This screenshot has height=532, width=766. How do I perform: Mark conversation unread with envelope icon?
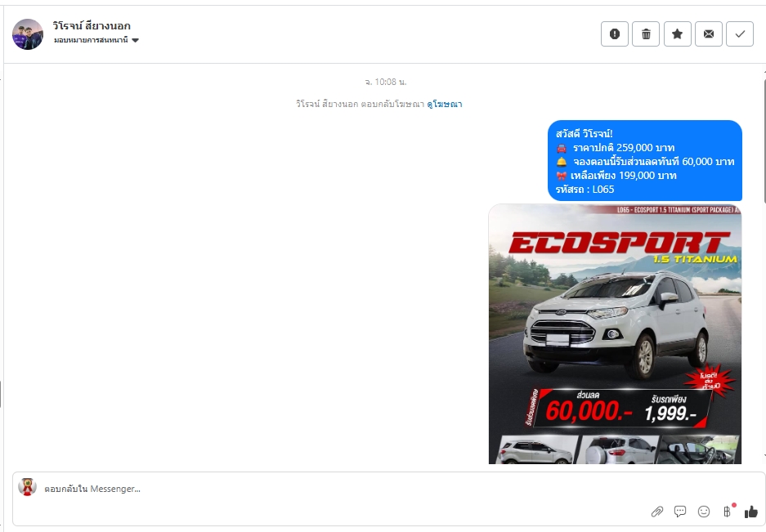coord(708,34)
